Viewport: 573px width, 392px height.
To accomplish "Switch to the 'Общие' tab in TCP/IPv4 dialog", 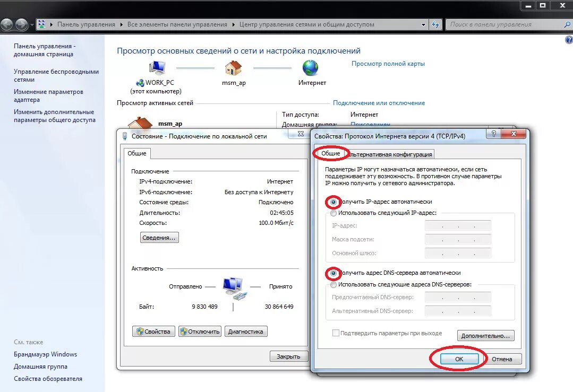I will pyautogui.click(x=330, y=153).
